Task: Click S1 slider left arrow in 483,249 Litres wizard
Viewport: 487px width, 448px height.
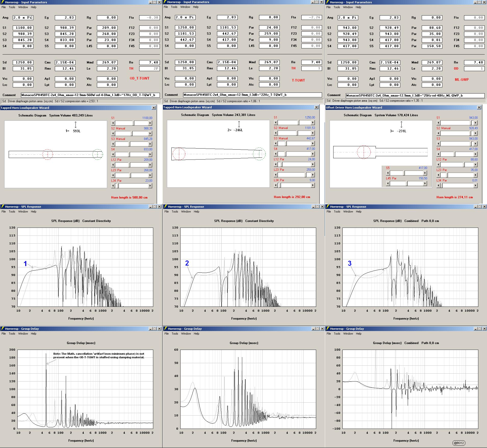Action: coord(113,123)
